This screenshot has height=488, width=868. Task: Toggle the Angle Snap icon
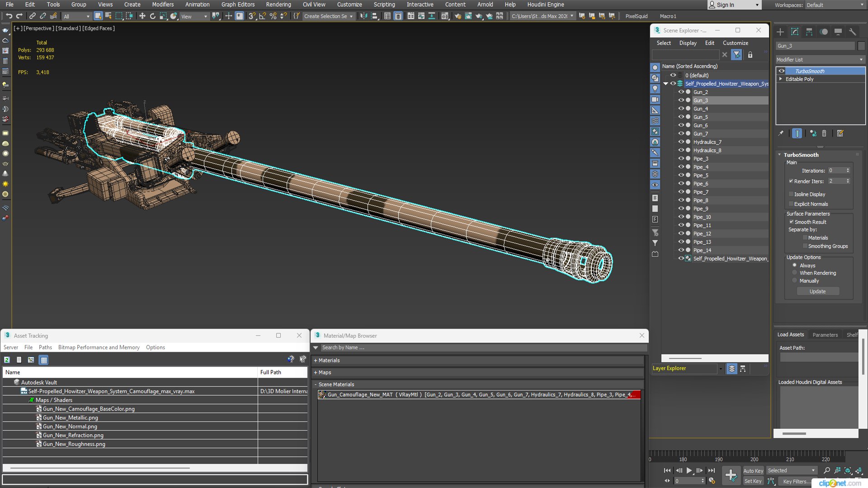(262, 16)
